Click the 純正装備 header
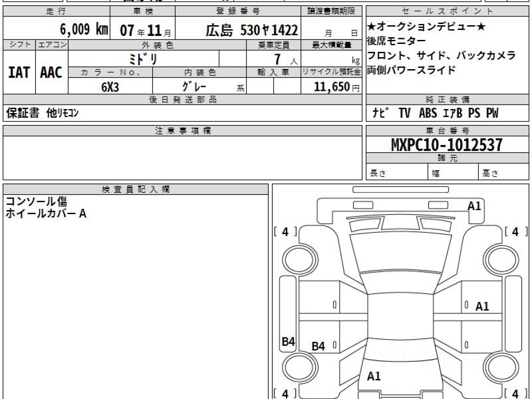 pos(448,100)
